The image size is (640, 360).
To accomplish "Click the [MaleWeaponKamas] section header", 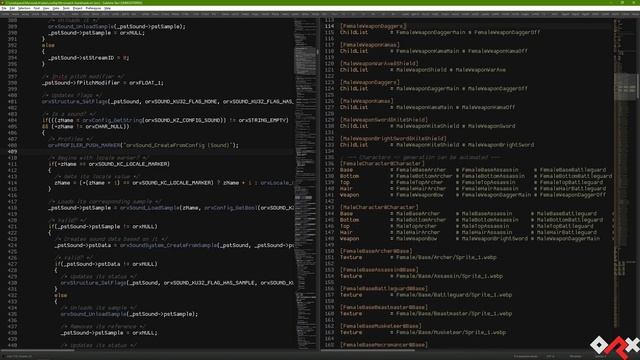I will coord(367,101).
